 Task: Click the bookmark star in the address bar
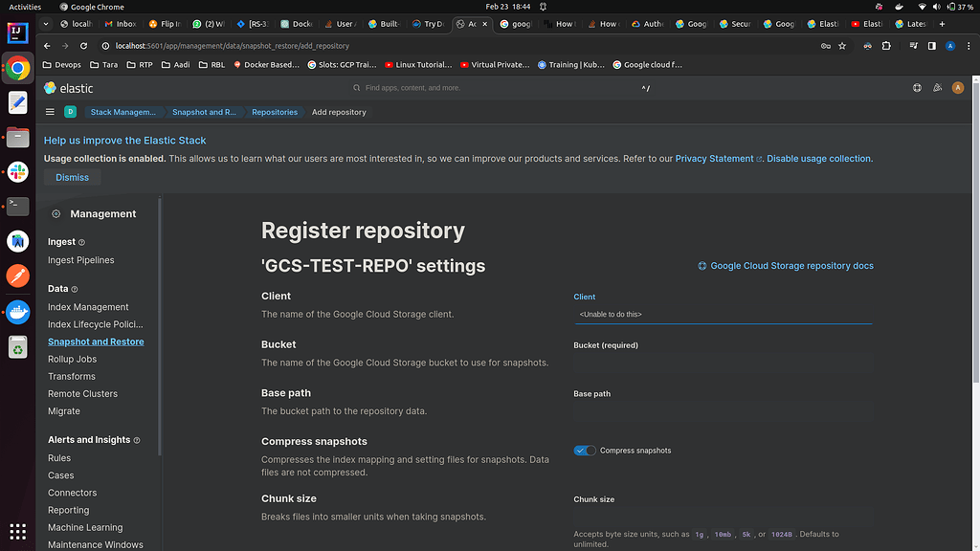pos(841,44)
